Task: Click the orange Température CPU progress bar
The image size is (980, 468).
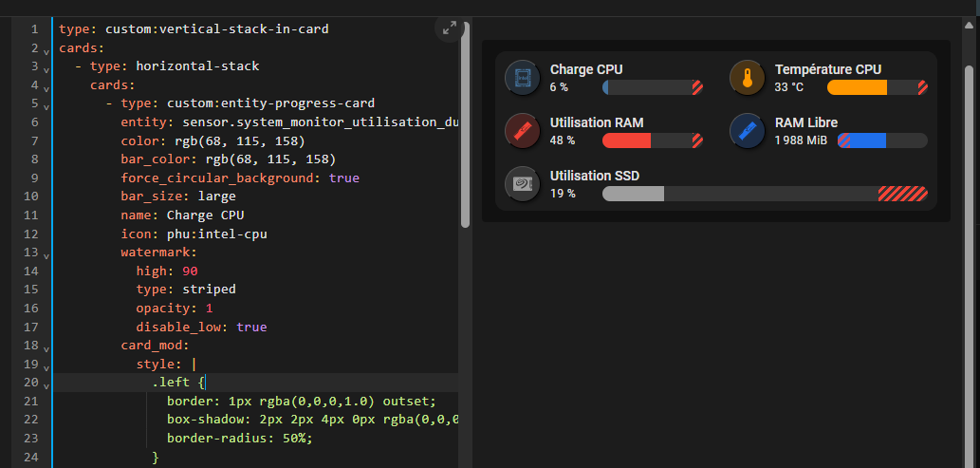Action: click(878, 87)
